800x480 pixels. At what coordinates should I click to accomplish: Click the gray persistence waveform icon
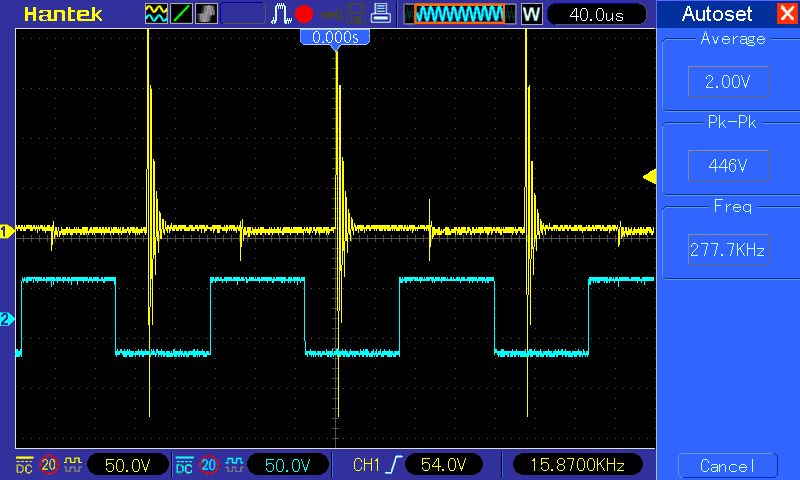[207, 14]
